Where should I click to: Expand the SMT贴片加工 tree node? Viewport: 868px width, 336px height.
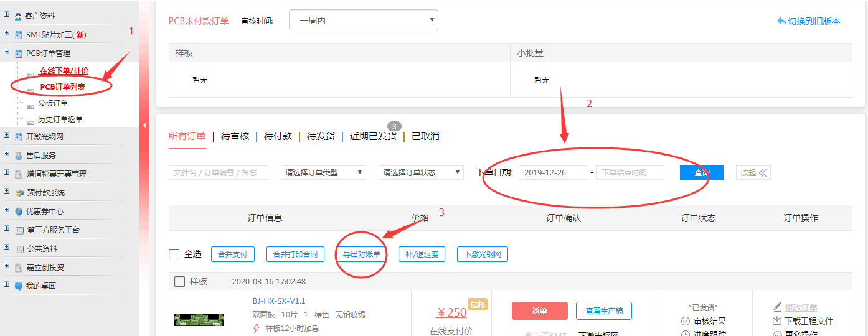(x=6, y=34)
